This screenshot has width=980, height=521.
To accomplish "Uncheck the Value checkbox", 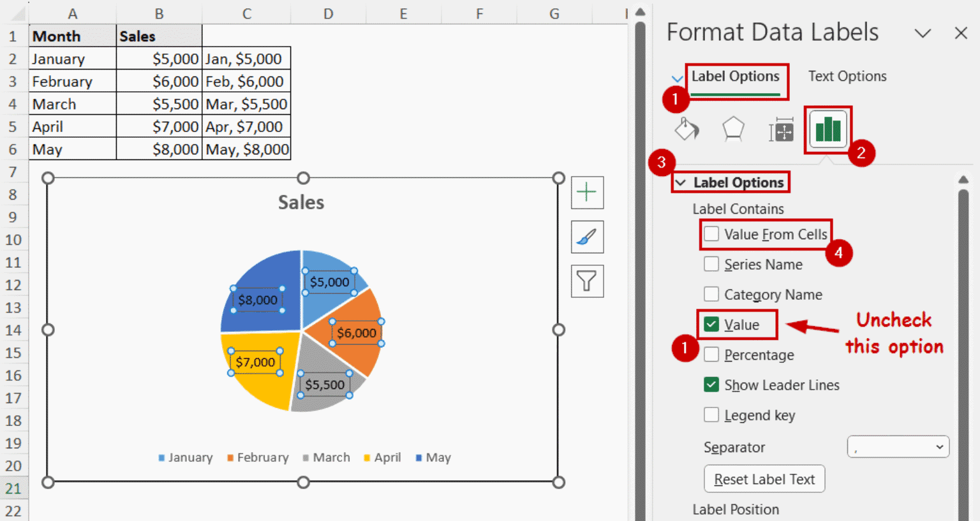I will [x=711, y=325].
